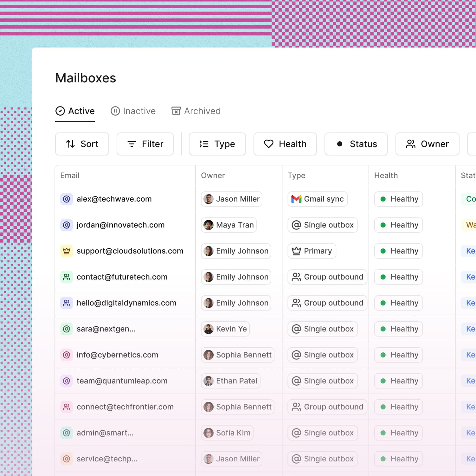Screen dimensions: 476x476
Task: Switch to the Archived tab
Action: (x=196, y=111)
